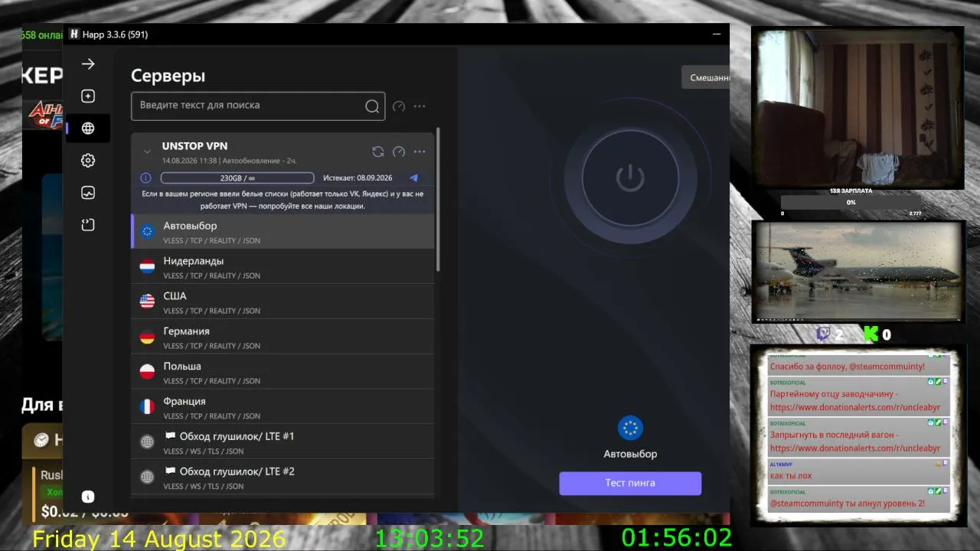Click the server list scrollbar

pos(438,199)
